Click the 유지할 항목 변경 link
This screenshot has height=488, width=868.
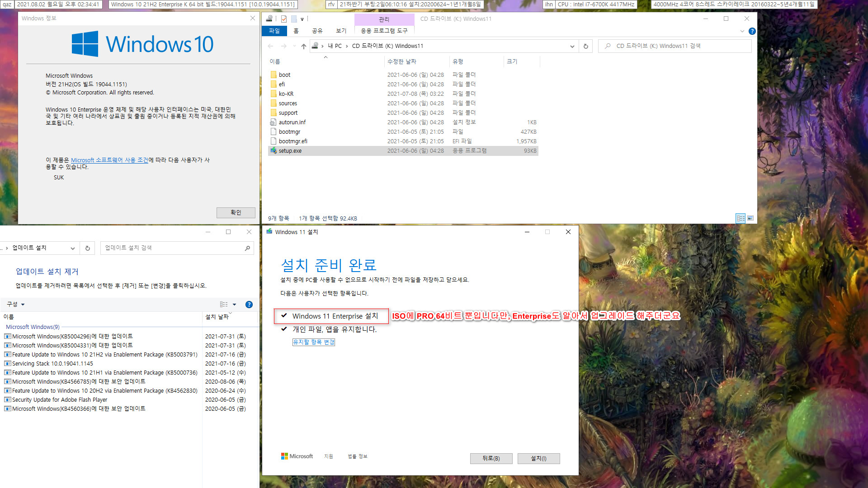[x=314, y=342]
